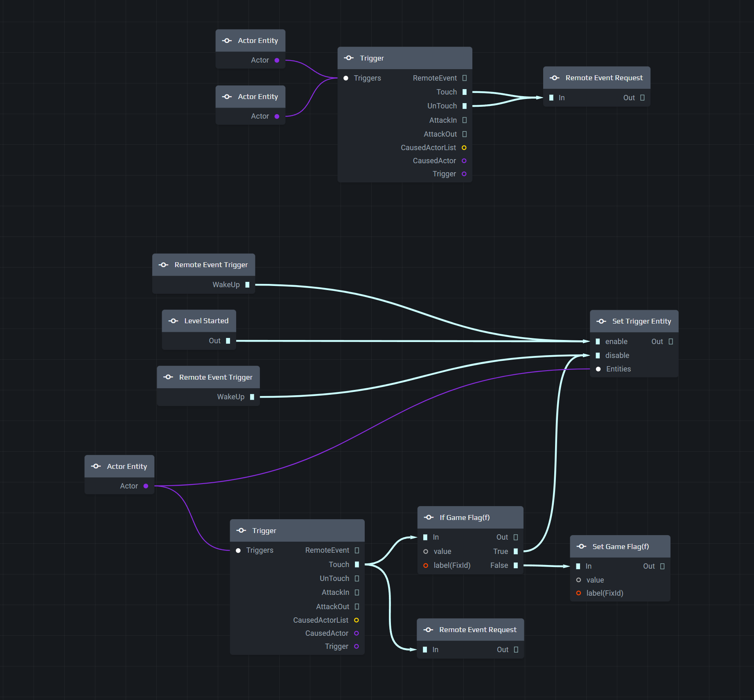This screenshot has height=700, width=754.
Task: Click WakeUp pin of Remote Event Trigger wired to enable
Action: click(x=247, y=285)
